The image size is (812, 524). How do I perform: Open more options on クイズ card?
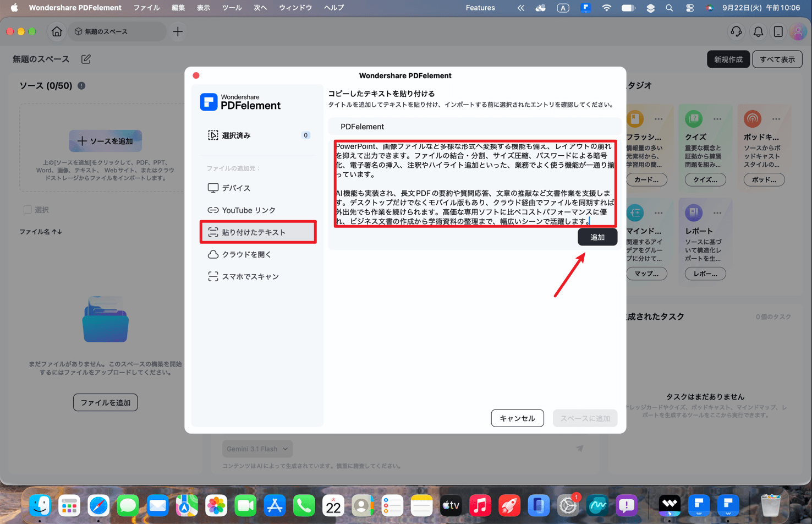717,119
